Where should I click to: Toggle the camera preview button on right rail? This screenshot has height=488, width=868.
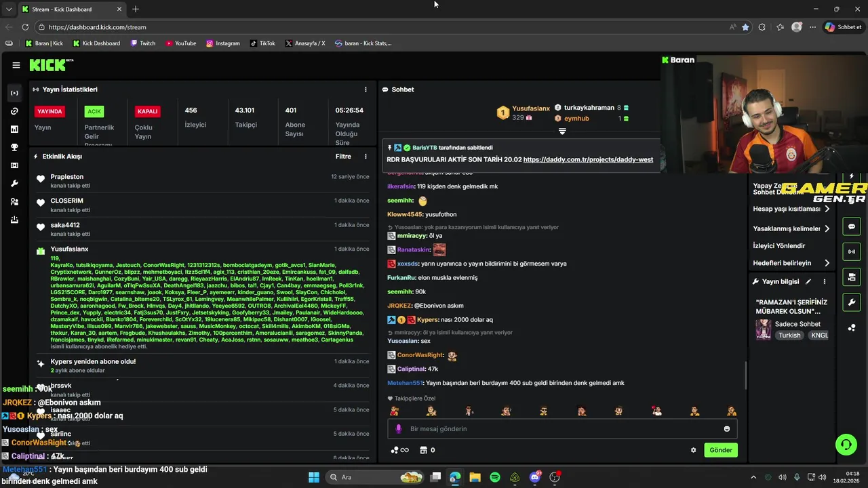click(x=852, y=277)
